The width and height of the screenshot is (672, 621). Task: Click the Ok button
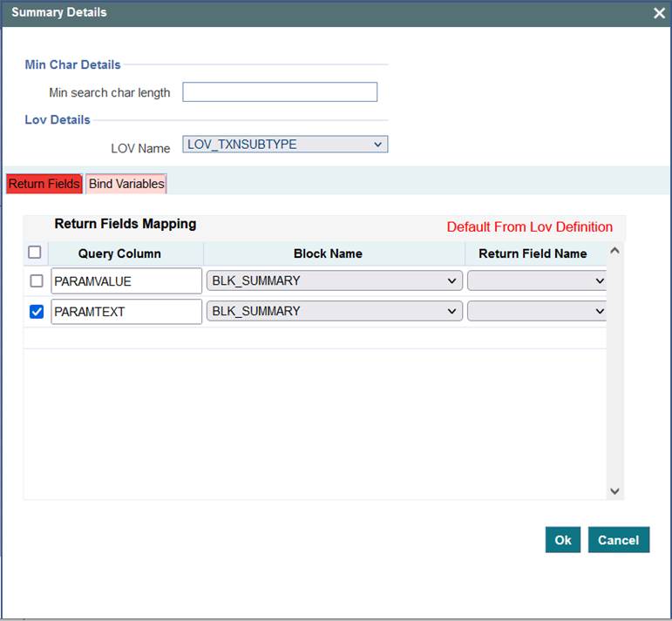pyautogui.click(x=563, y=540)
